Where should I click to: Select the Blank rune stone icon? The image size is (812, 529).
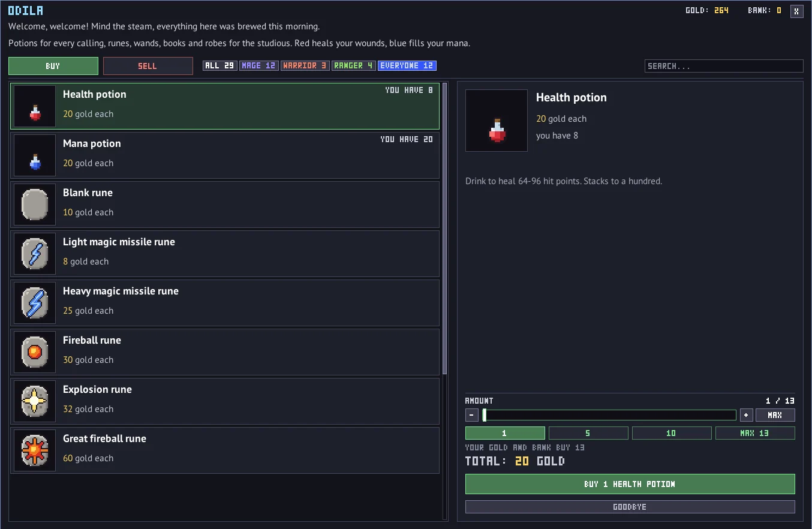point(35,205)
